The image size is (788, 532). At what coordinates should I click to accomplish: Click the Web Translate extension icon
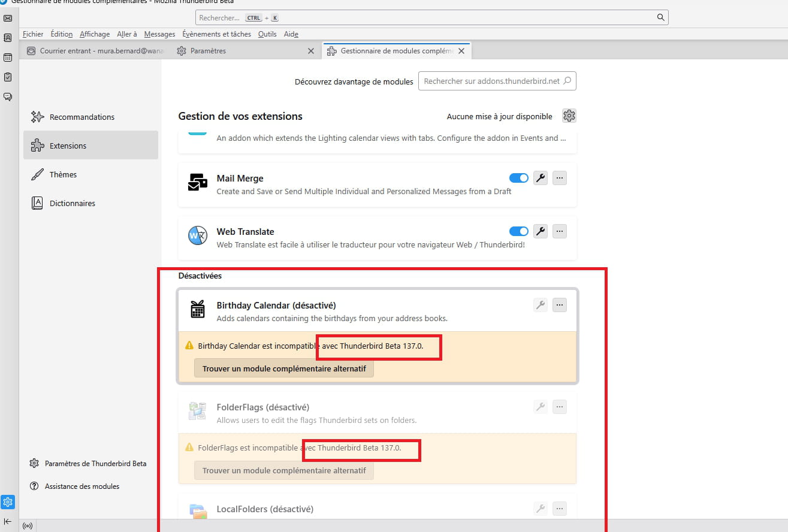(x=197, y=235)
